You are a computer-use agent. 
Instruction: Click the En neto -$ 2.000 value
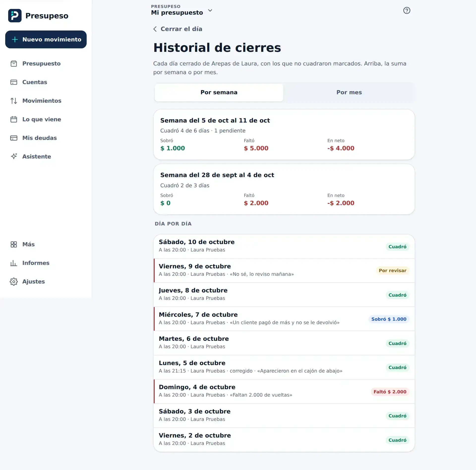[x=341, y=203]
